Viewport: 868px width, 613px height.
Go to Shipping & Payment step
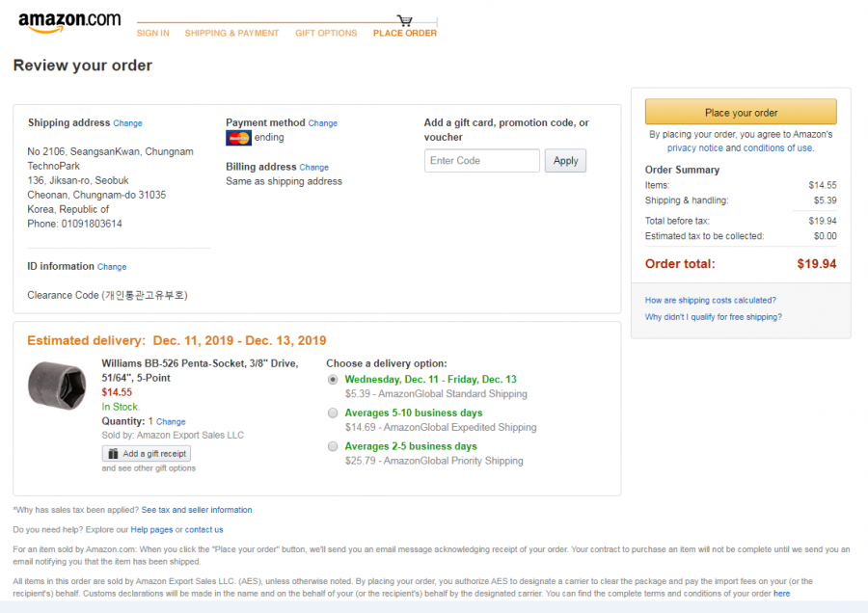(231, 33)
